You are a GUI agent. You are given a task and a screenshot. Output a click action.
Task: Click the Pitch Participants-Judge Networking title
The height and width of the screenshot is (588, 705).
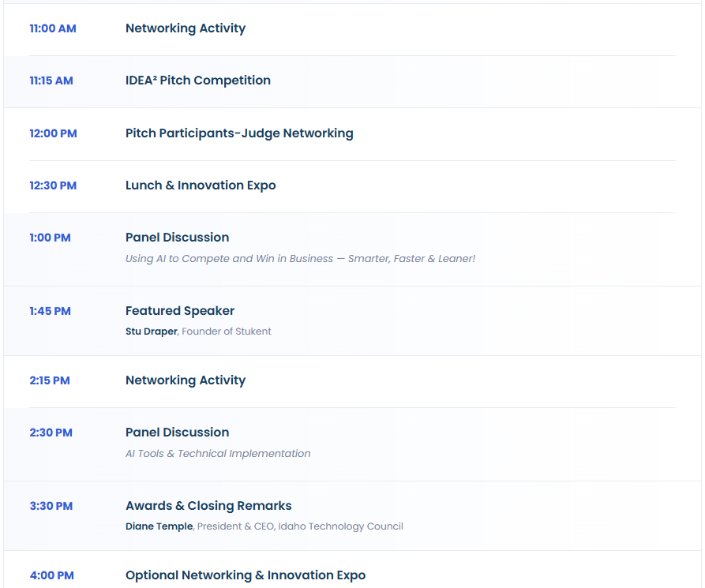click(x=239, y=133)
